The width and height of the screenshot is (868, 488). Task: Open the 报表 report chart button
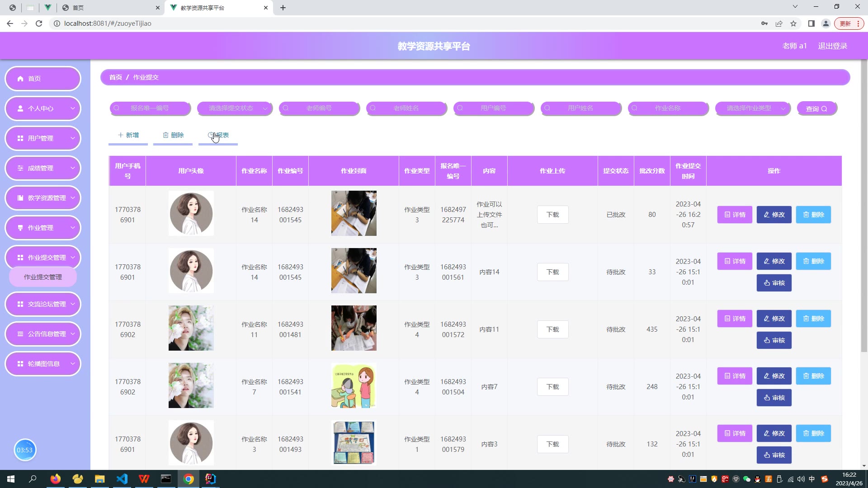tap(218, 135)
